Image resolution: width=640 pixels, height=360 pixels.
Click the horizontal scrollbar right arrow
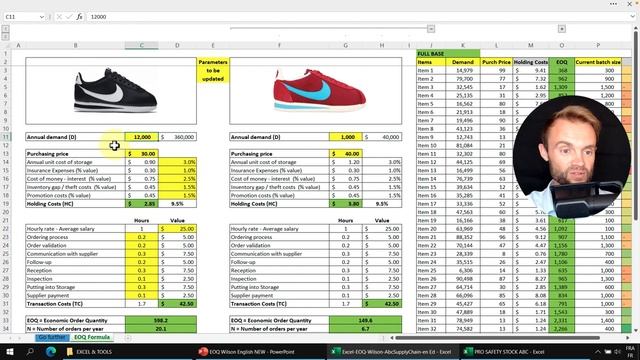(628, 338)
